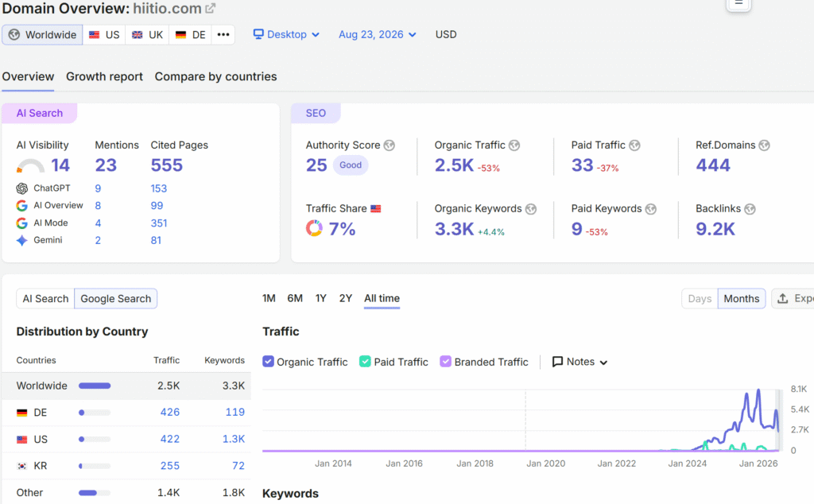The height and width of the screenshot is (504, 814).
Task: Click the Traffic Share donut chart icon
Action: point(314,228)
